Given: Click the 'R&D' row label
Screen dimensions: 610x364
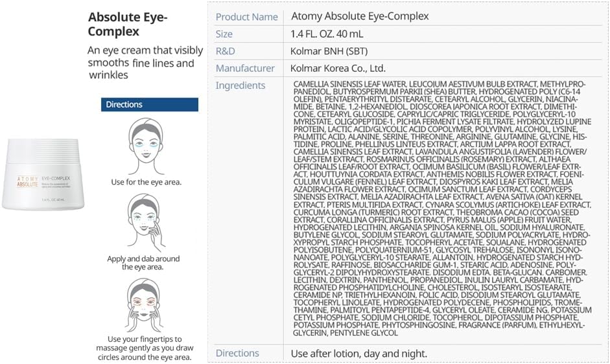Looking at the screenshot, I should pos(225,51).
